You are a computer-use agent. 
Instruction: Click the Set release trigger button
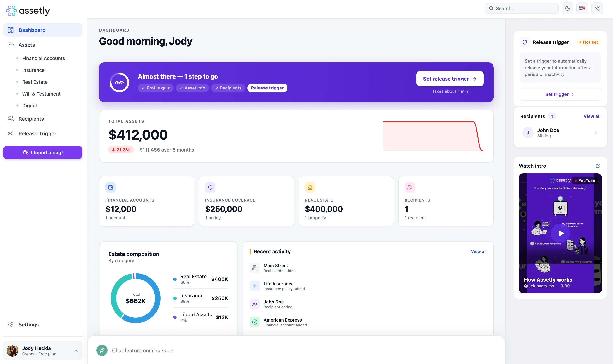coord(450,79)
